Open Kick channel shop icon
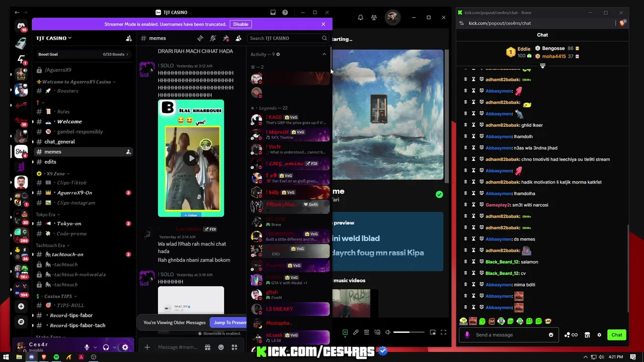 coord(587,335)
